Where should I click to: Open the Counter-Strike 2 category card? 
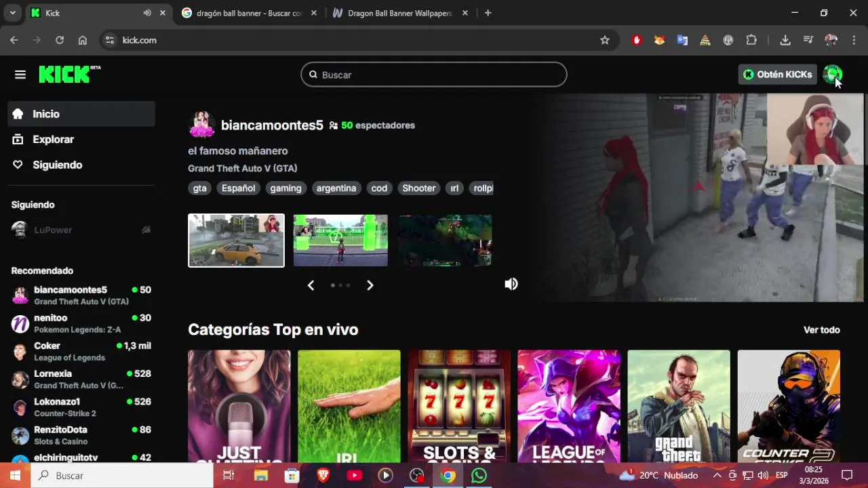[x=789, y=406]
